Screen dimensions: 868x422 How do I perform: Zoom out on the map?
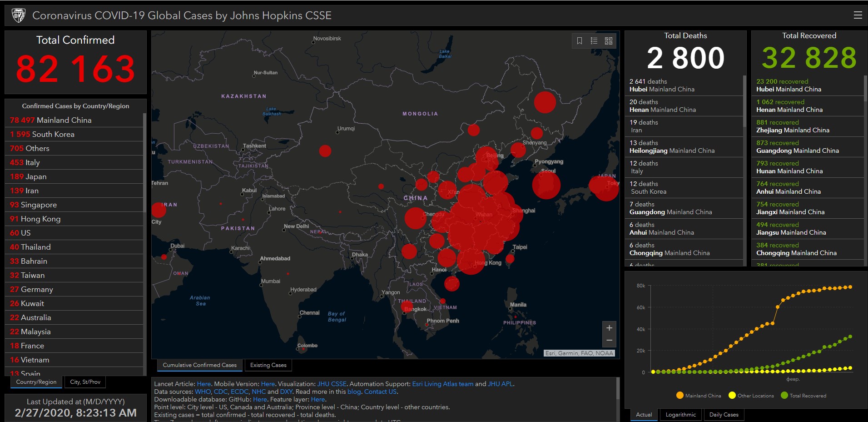[609, 340]
